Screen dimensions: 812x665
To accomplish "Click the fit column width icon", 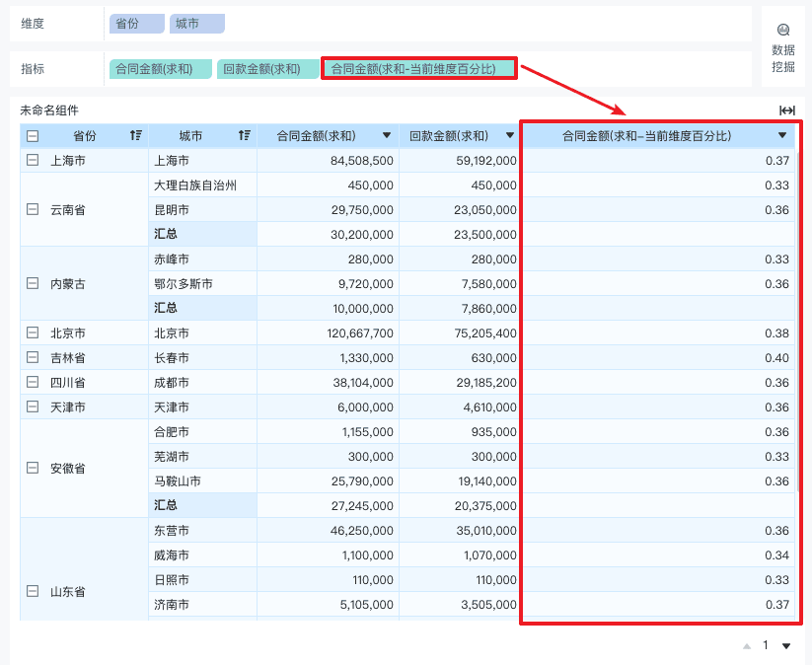I will (787, 111).
